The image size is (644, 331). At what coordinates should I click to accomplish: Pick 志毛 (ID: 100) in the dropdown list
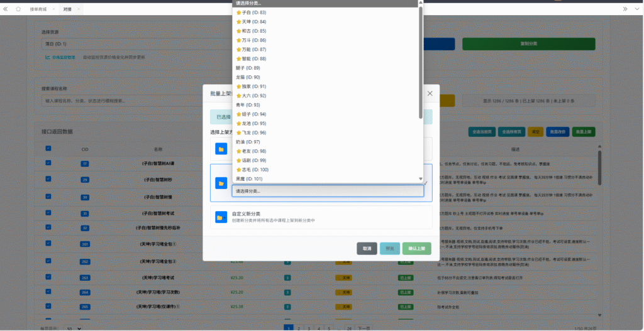(x=255, y=170)
